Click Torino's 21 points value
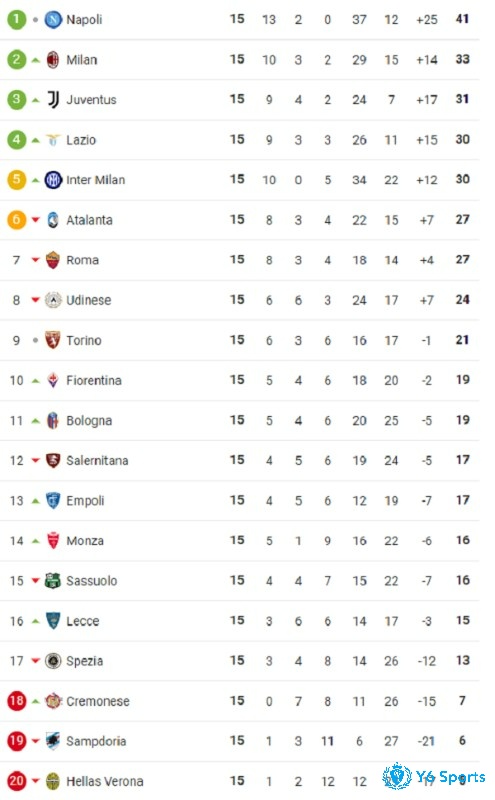Screen dimensions: 495x800 pyautogui.click(x=462, y=340)
